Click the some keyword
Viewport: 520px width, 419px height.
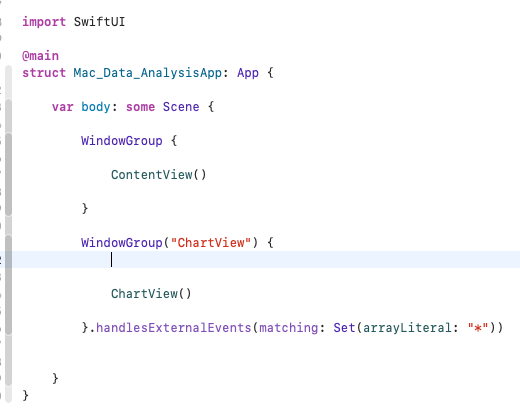point(140,107)
